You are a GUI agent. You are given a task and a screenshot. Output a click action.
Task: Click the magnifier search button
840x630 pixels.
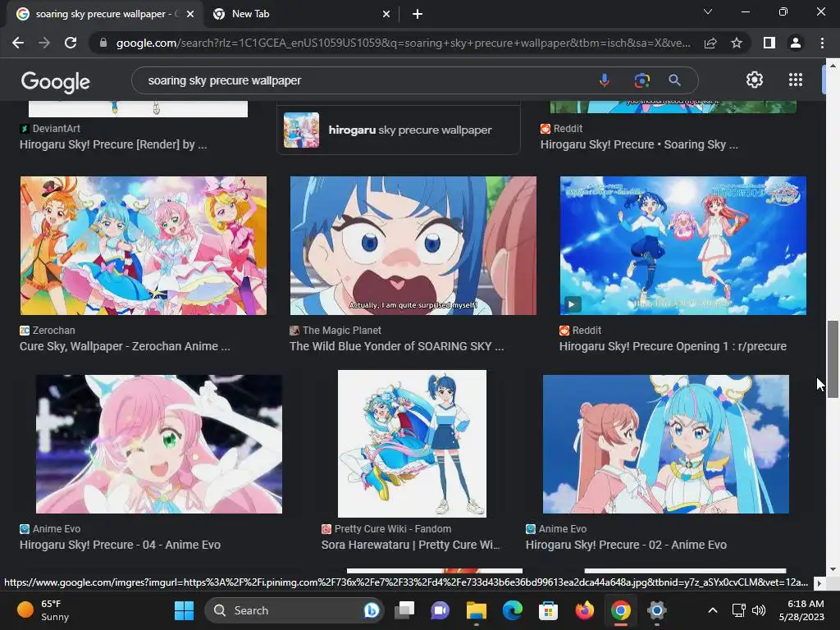tap(674, 80)
